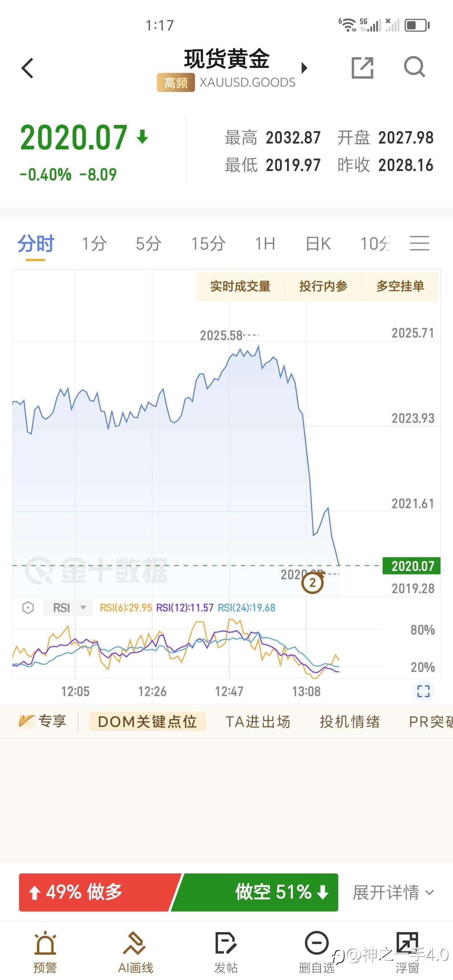
Task: Tap the search magnifier icon
Action: coord(414,67)
